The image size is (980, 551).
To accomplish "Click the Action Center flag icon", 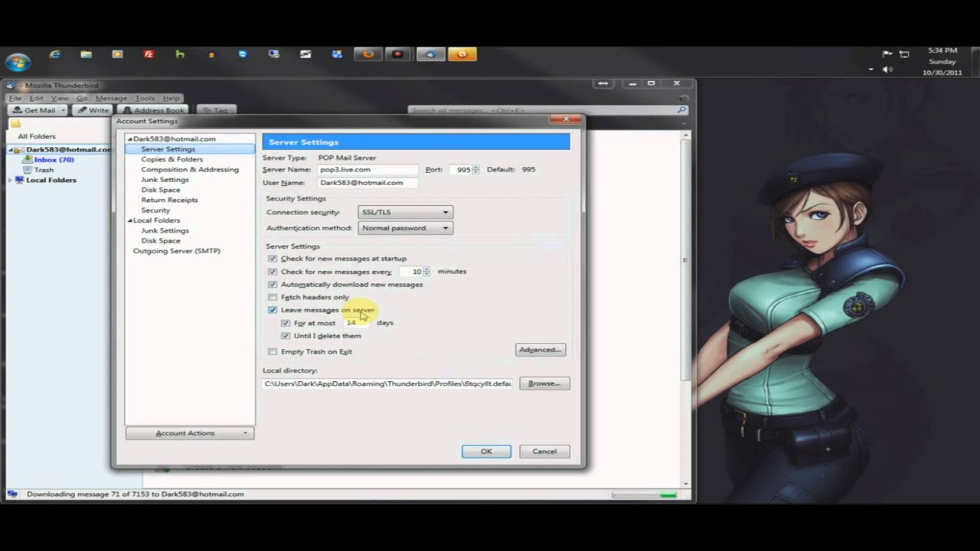I will pos(887,54).
